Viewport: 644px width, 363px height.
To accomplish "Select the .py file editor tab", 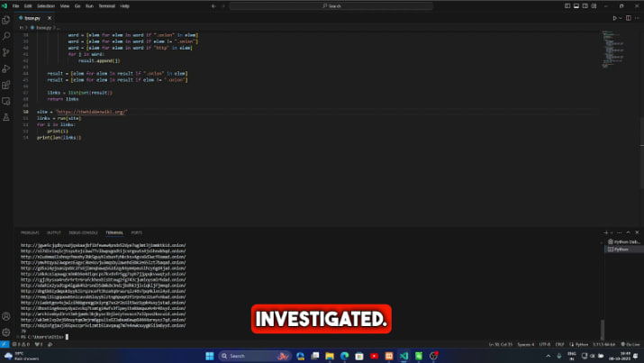I will [32, 18].
